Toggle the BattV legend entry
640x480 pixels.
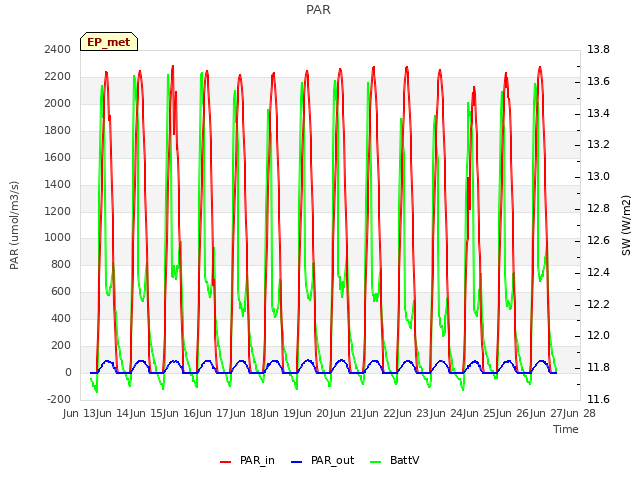point(394,460)
